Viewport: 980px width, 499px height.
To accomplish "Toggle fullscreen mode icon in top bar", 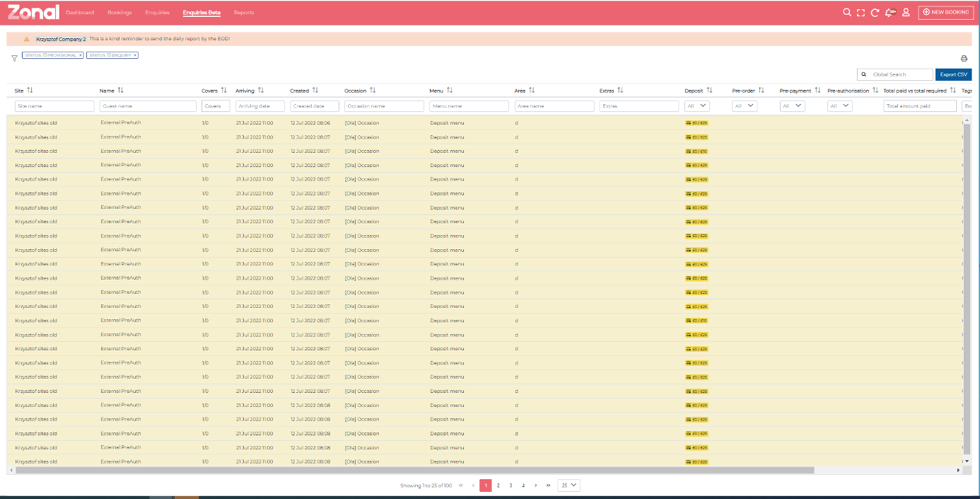I will point(861,12).
